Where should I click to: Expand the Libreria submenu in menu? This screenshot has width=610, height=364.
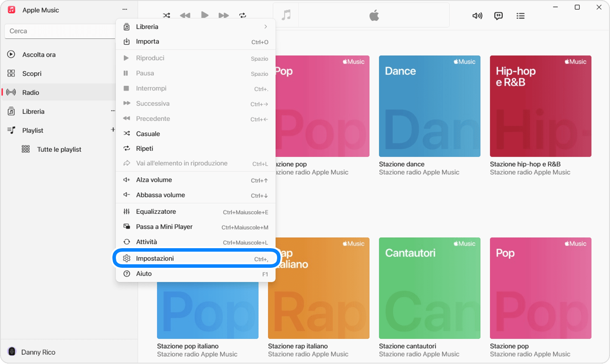pyautogui.click(x=196, y=27)
